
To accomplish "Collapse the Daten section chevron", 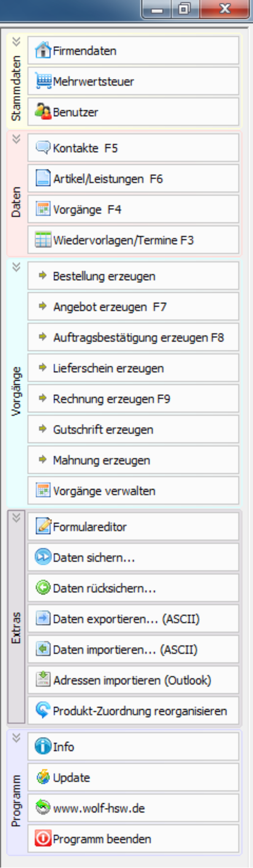I will (16, 139).
